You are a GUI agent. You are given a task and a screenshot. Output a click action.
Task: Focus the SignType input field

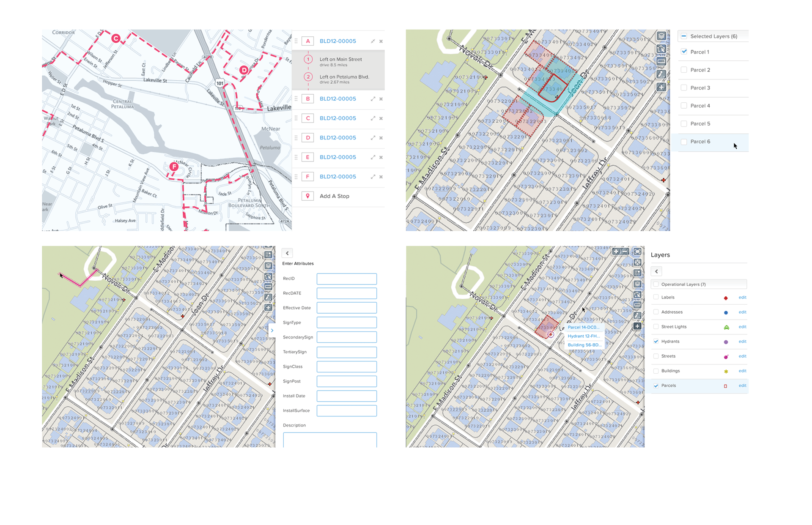(347, 323)
